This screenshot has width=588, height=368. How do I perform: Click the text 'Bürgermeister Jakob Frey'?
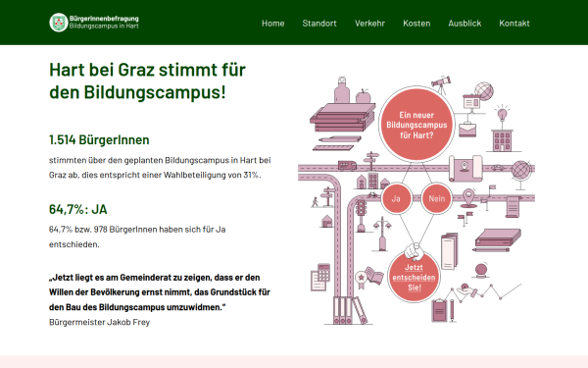[x=99, y=322]
